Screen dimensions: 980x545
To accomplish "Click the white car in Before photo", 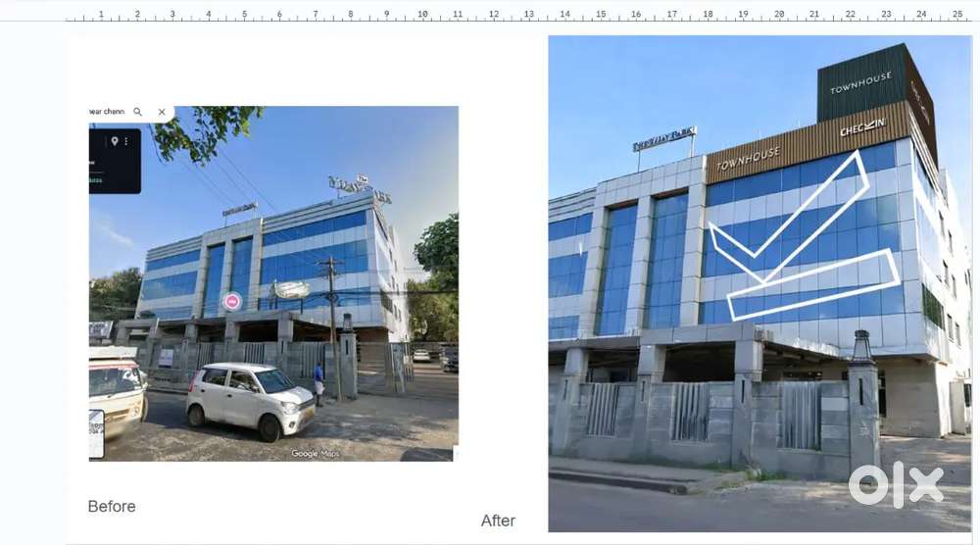I will 251,399.
